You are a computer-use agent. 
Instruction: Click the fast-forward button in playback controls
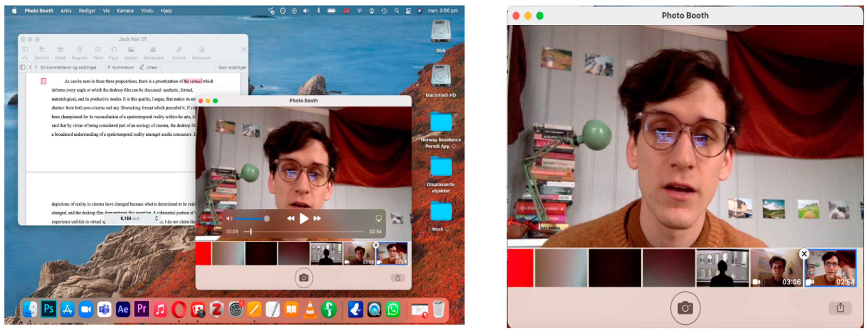(317, 218)
